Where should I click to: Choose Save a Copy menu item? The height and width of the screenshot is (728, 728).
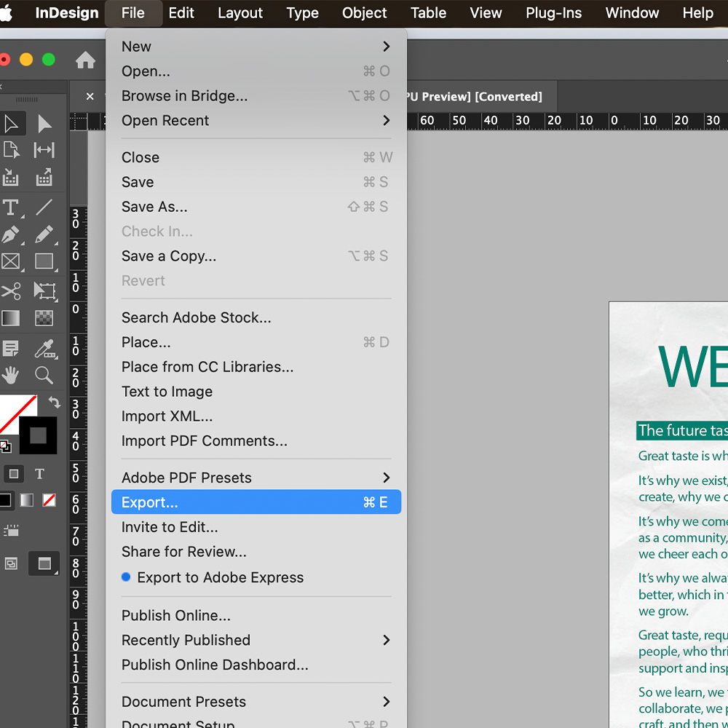[256, 256]
